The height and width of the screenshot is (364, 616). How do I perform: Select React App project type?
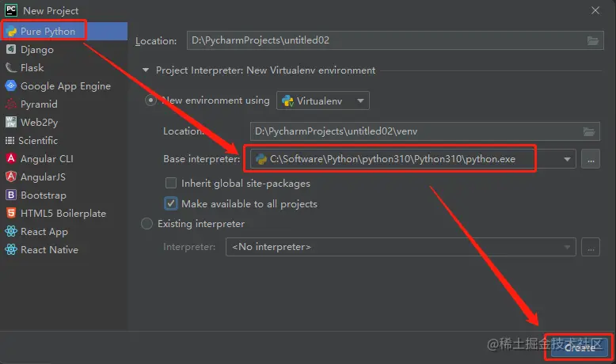click(64, 231)
